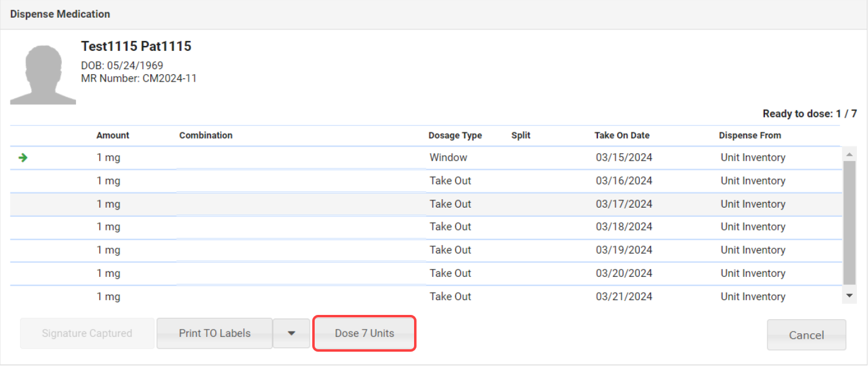Click the green arrow current-dose indicator
This screenshot has width=868, height=367.
point(23,157)
